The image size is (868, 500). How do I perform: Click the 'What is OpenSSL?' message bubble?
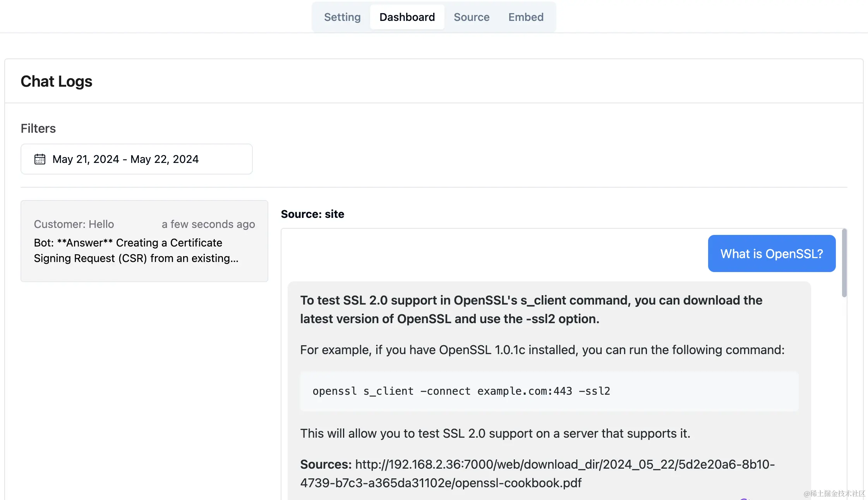pyautogui.click(x=771, y=253)
